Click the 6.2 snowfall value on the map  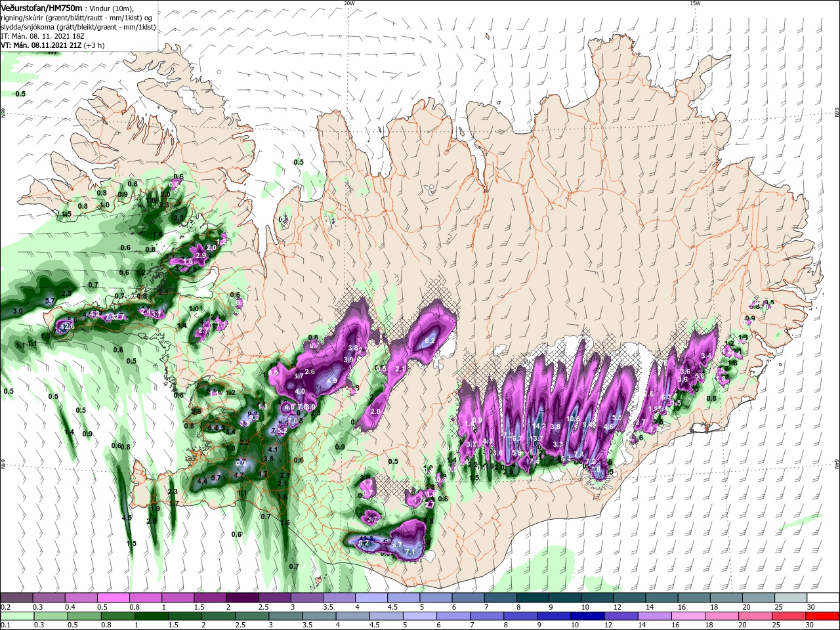tap(430, 341)
